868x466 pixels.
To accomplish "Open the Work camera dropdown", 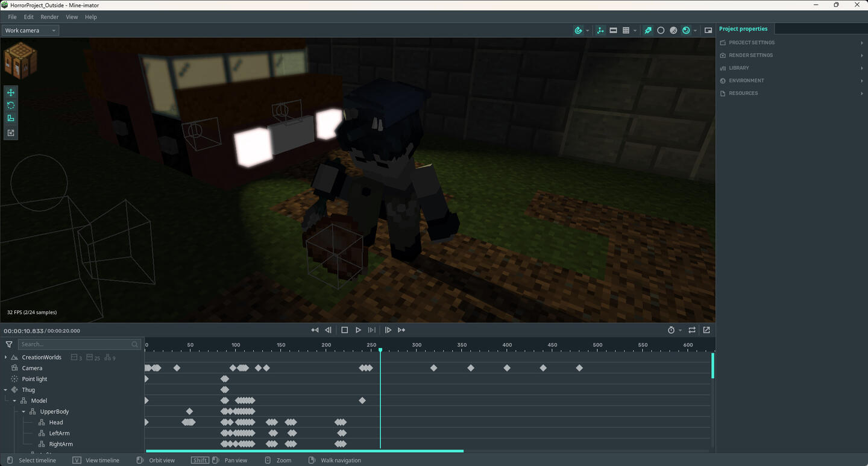I will click(30, 30).
